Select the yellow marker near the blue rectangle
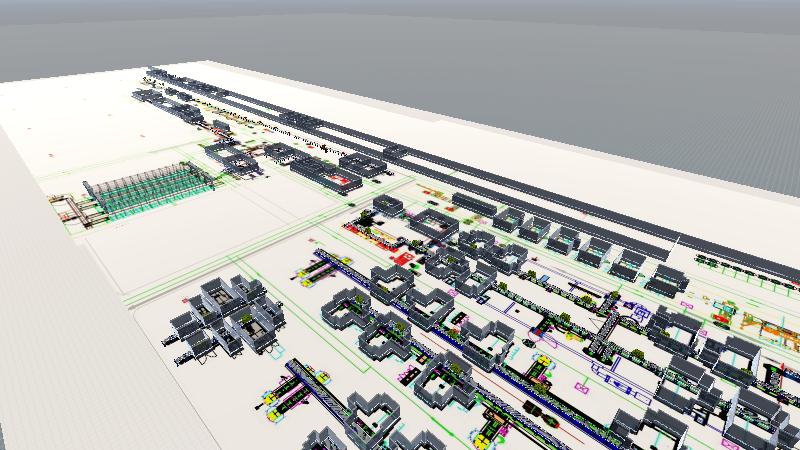Image resolution: width=800 pixels, height=450 pixels. 547,340
